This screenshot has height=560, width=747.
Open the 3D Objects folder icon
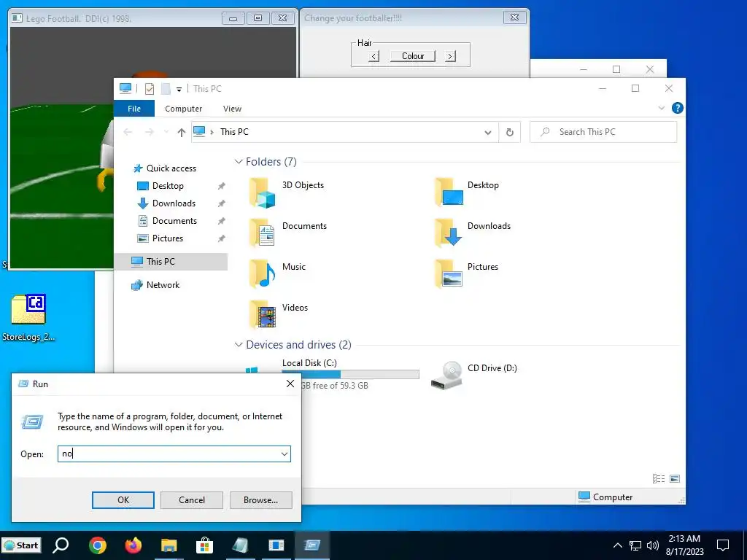click(x=263, y=192)
